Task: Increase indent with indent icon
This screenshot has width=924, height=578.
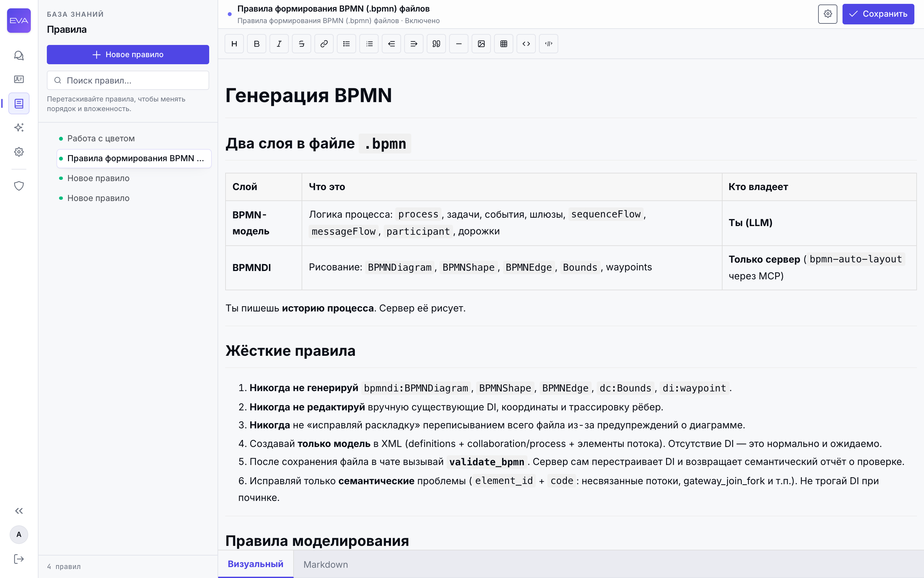Action: tap(414, 44)
